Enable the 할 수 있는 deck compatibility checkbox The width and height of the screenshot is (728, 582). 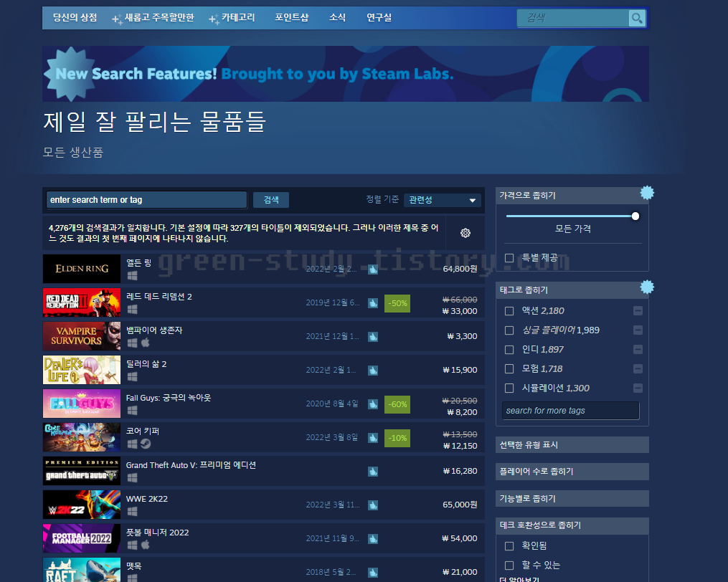point(509,566)
